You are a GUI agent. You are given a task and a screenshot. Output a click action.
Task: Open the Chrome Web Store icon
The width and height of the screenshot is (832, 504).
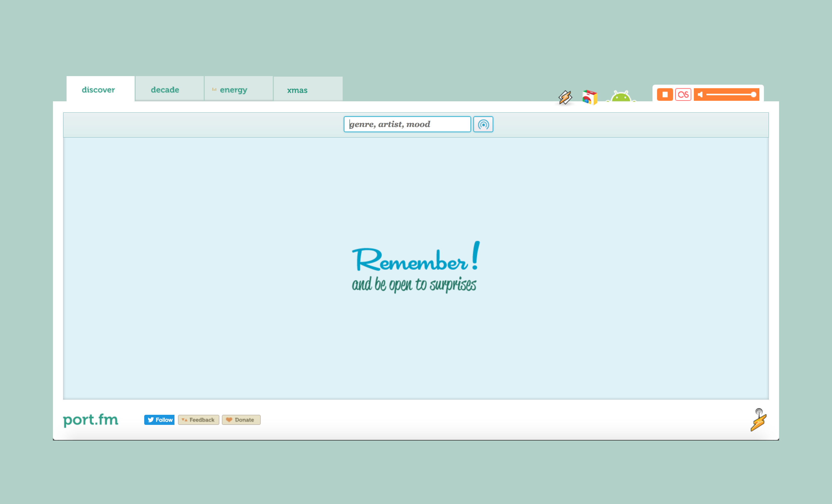click(590, 98)
